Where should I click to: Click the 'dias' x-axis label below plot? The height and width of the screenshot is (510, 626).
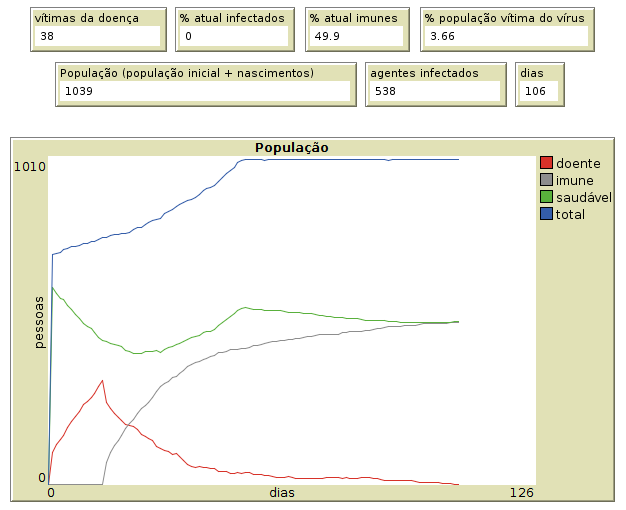click(x=283, y=492)
